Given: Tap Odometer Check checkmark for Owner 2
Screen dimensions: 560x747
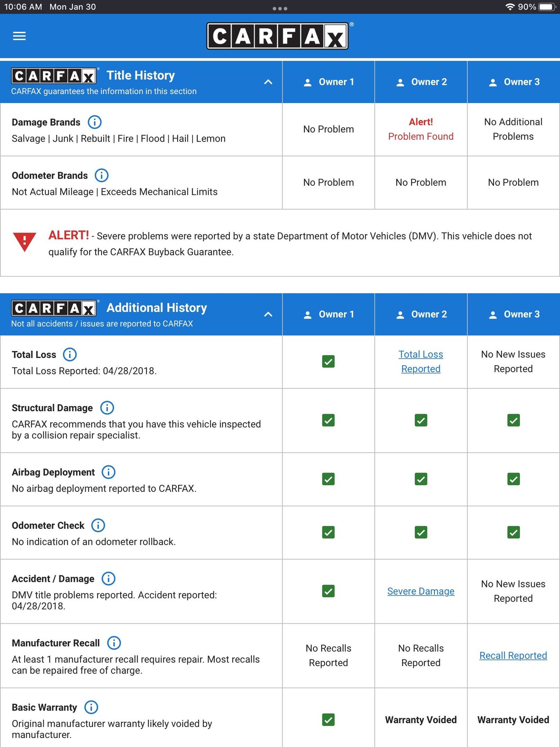Looking at the screenshot, I should pyautogui.click(x=421, y=532).
